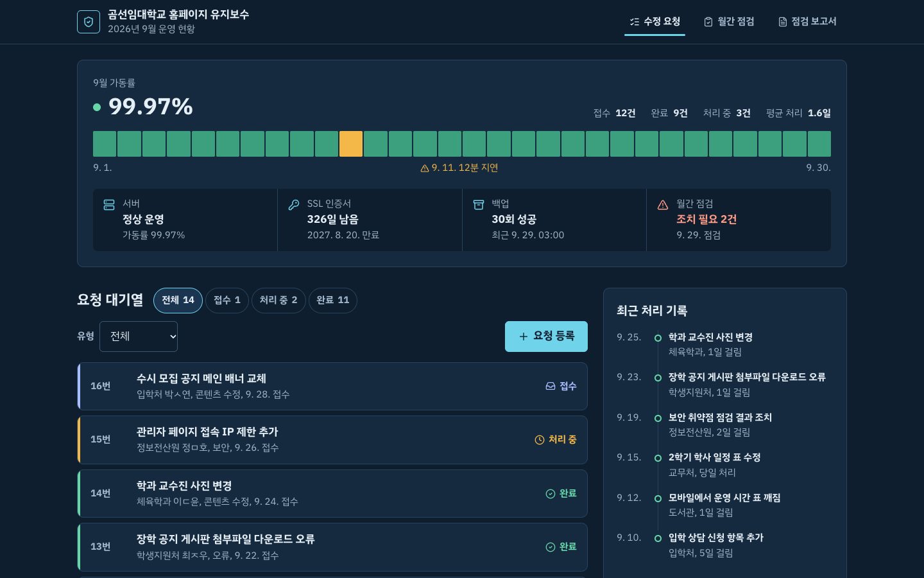
Task: Click the archive icon for 백업
Action: pyautogui.click(x=479, y=205)
